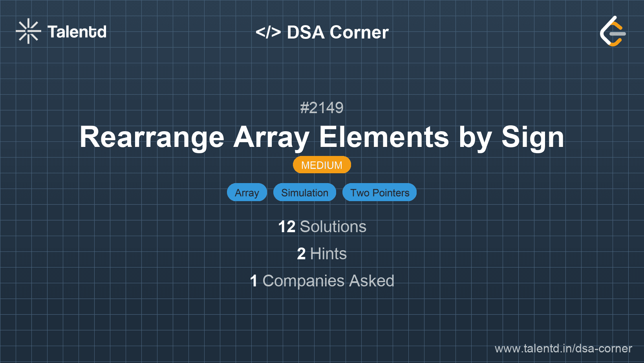Click the orange MEDIUM difficulty badge

(x=322, y=165)
